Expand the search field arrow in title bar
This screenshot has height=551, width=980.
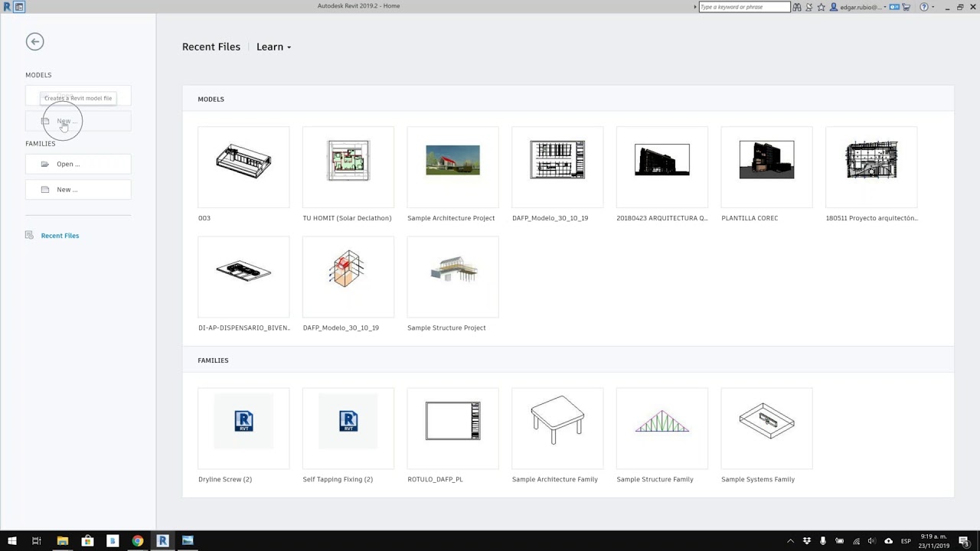click(x=695, y=7)
